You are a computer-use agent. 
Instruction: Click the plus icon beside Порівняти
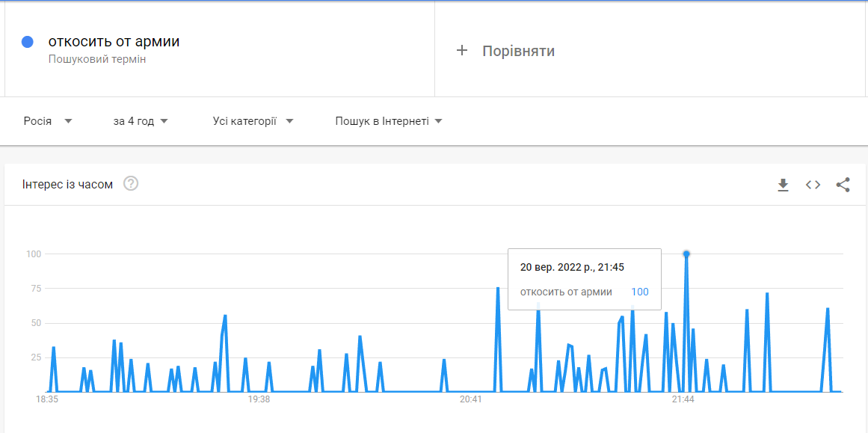coord(462,51)
